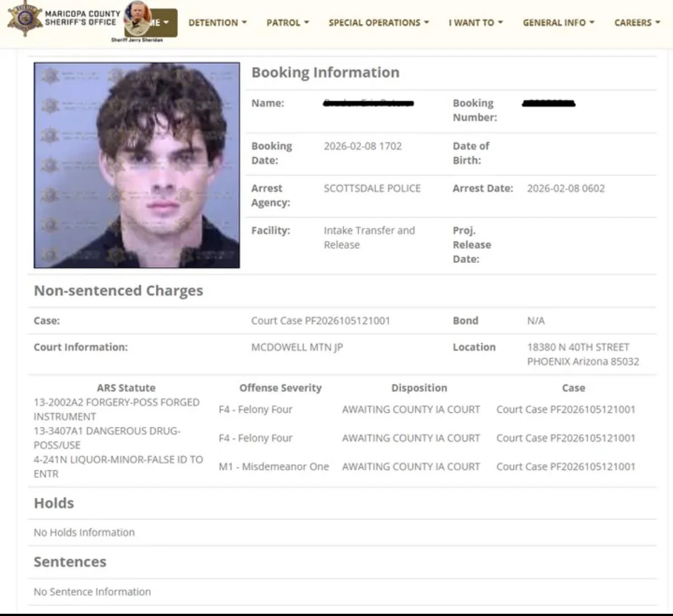Viewport: 673px width, 616px height.
Task: Select the forgery charge's Court Case entry
Action: tap(566, 410)
